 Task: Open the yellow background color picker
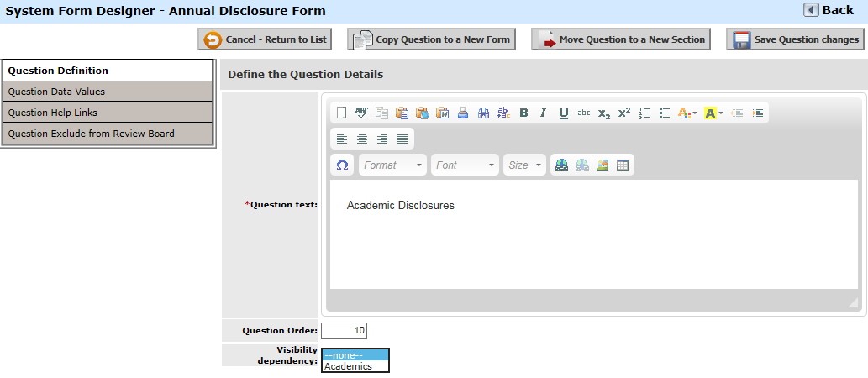coord(713,113)
